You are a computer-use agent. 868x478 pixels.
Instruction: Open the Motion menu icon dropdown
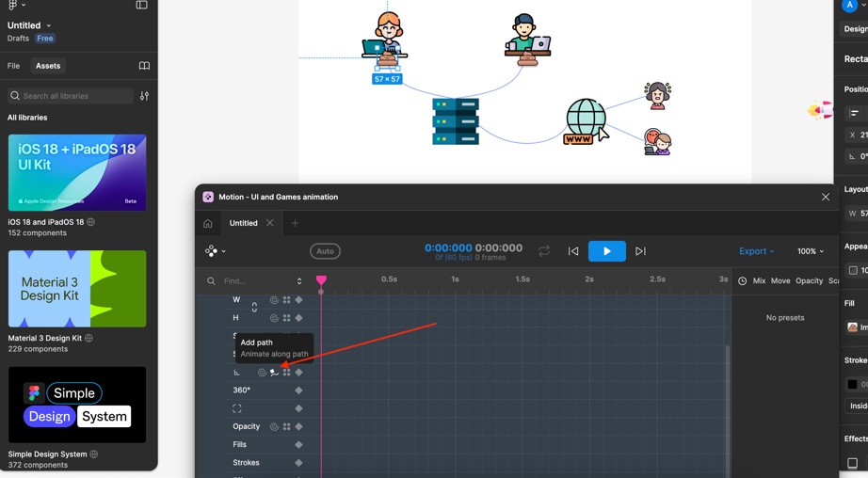pos(216,251)
